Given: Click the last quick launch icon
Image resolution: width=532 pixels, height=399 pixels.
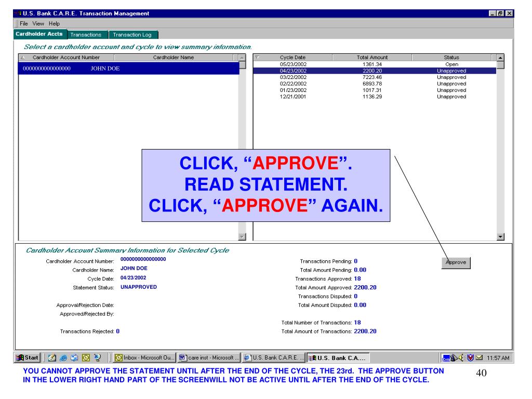Looking at the screenshot, I should 97,357.
